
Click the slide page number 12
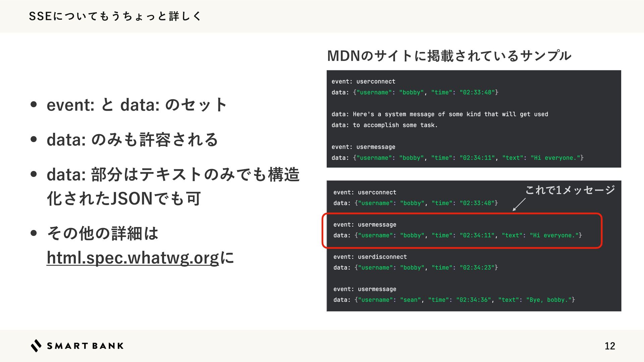pos(609,346)
